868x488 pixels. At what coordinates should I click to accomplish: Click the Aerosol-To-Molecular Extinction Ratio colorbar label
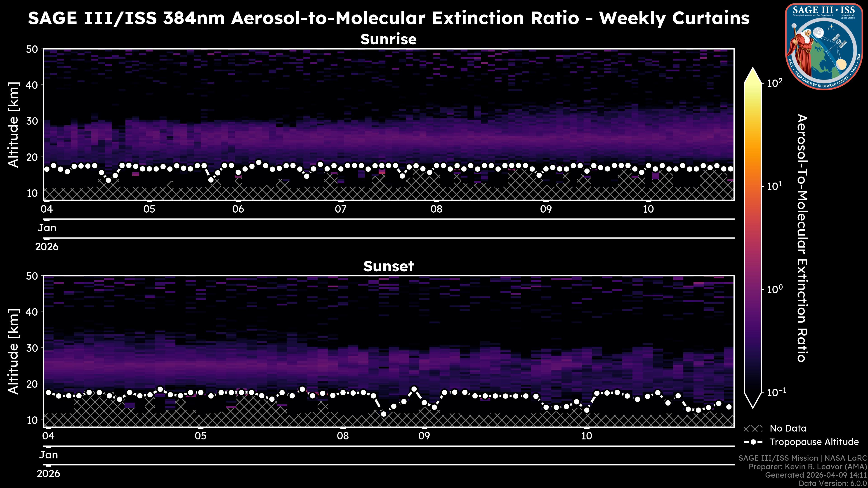(x=803, y=238)
